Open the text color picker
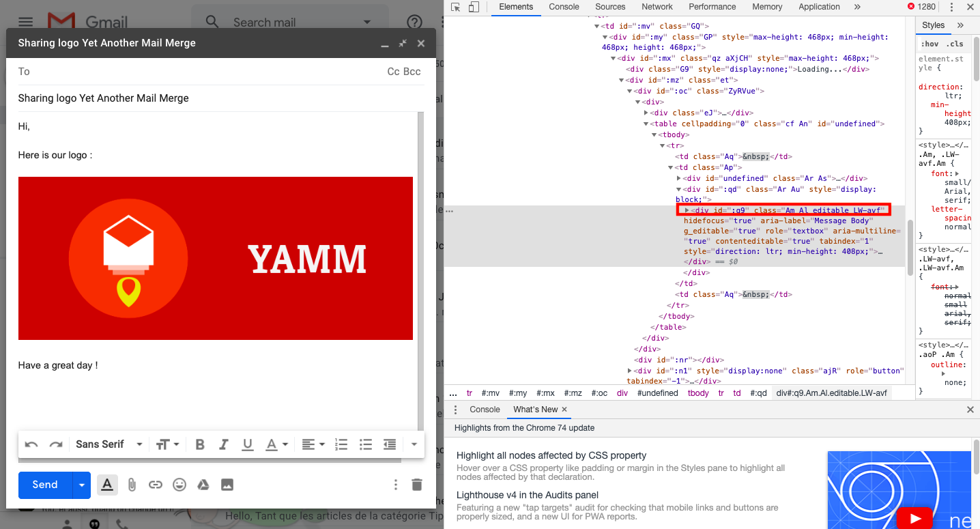The height and width of the screenshot is (529, 980). pos(273,444)
